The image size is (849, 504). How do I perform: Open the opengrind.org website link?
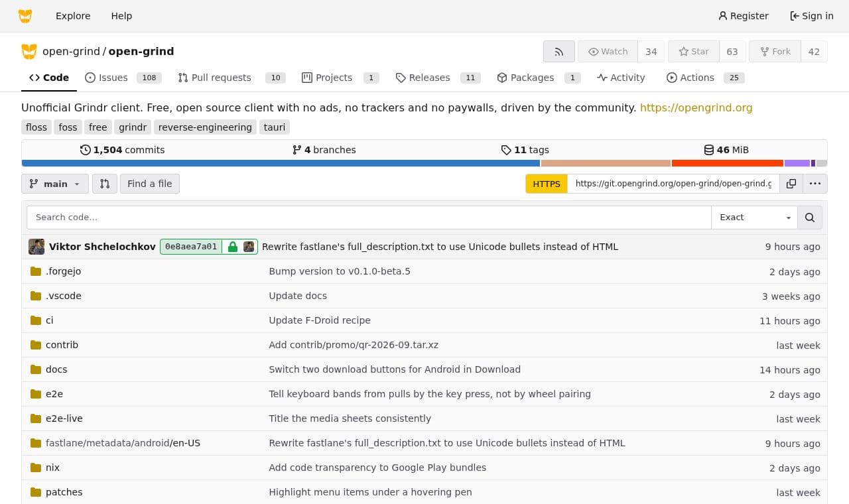coord(696,107)
